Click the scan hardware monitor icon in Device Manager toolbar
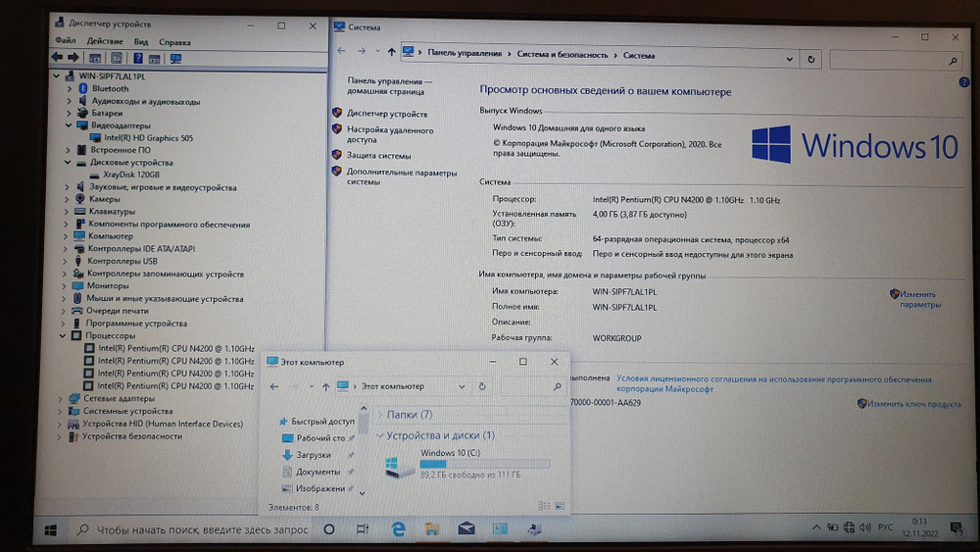Screen dimensions: 980x552 point(175,58)
